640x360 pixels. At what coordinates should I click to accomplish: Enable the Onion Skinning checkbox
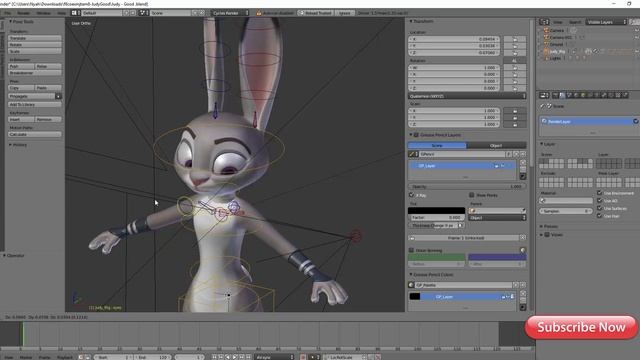411,250
